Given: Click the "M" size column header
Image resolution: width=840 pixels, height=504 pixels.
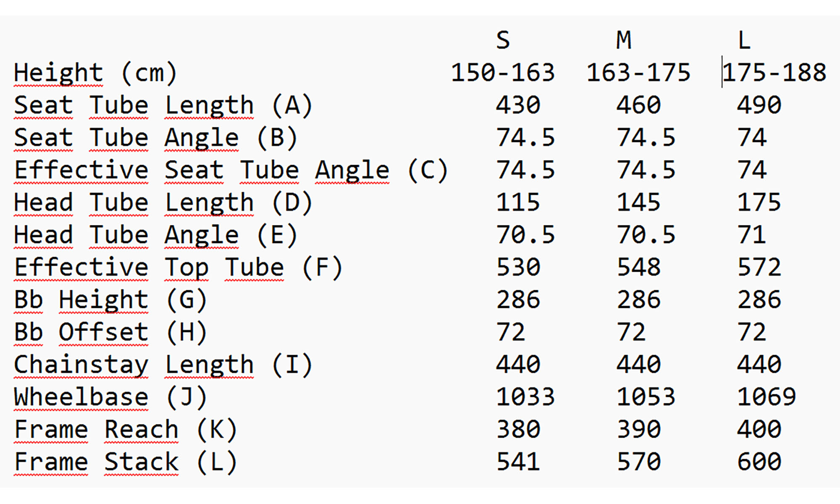Looking at the screenshot, I should pyautogui.click(x=624, y=41).
